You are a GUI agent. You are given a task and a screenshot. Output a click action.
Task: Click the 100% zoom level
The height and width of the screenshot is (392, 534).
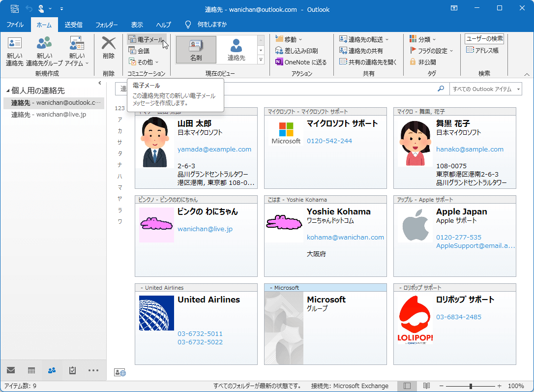point(516,386)
